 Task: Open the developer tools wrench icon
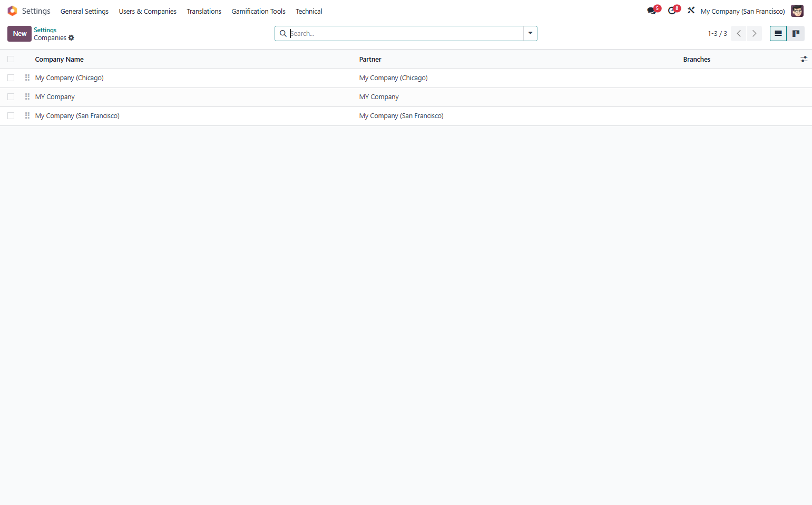691,10
